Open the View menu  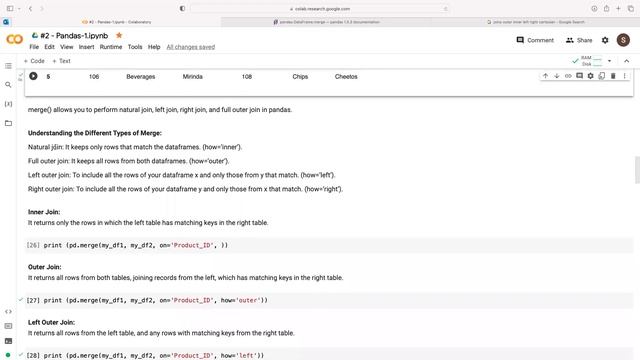coord(67,47)
